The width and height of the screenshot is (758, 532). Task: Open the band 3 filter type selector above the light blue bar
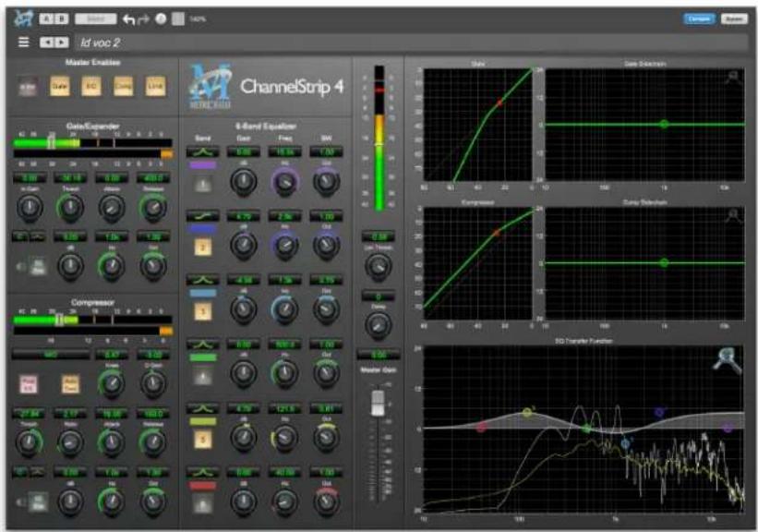[203, 280]
